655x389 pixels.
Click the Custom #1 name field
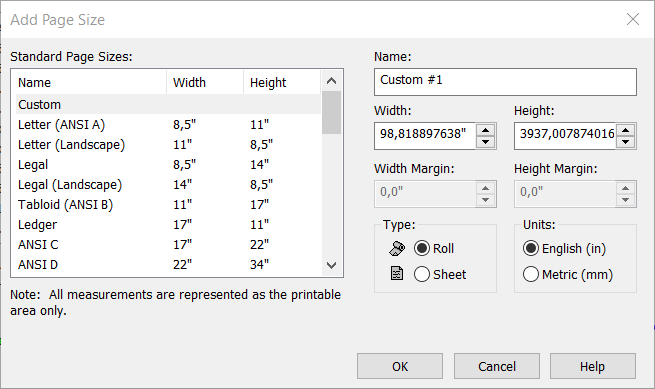(x=505, y=82)
